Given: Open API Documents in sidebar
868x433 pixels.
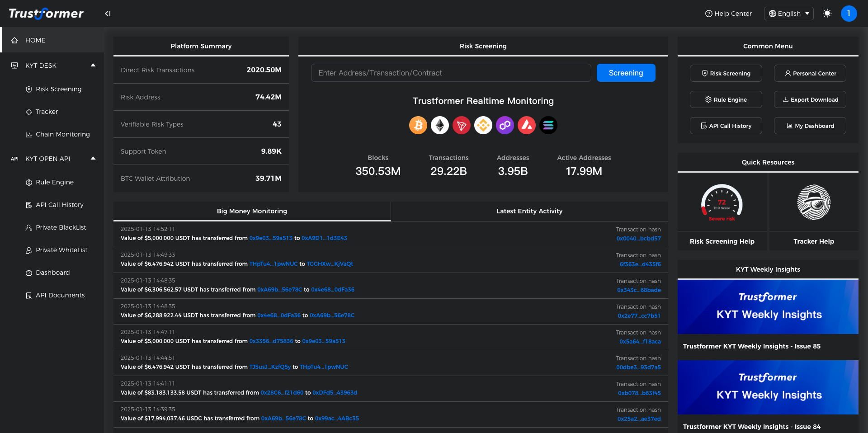Looking at the screenshot, I should click(x=55, y=295).
